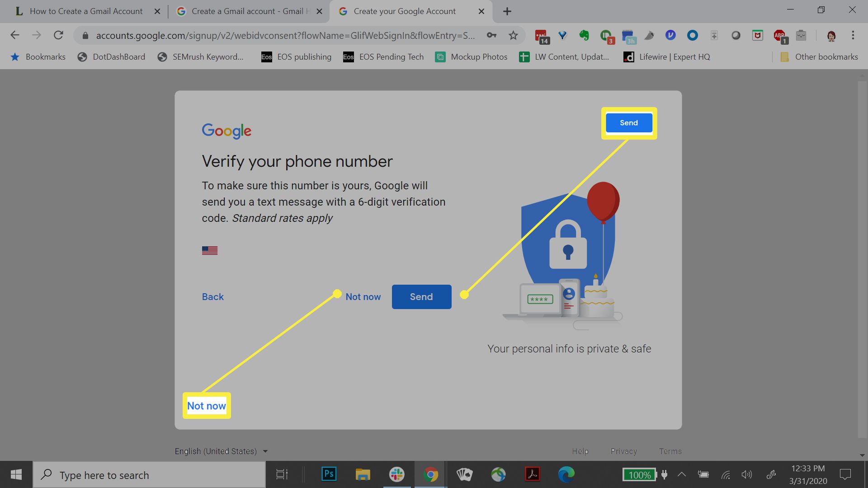Click the blue Send button in the form

pos(421,297)
